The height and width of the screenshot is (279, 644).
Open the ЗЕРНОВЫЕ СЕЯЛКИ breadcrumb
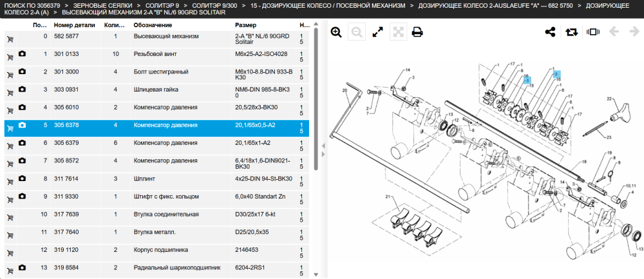(103, 6)
